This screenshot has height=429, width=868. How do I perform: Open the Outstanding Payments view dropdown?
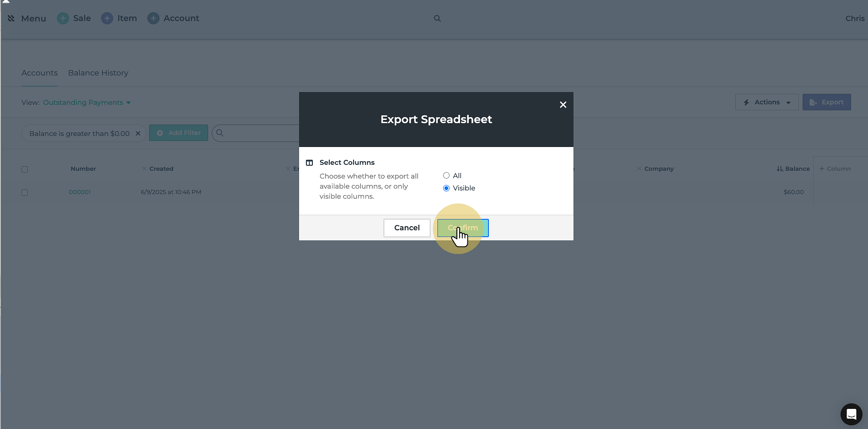[87, 103]
